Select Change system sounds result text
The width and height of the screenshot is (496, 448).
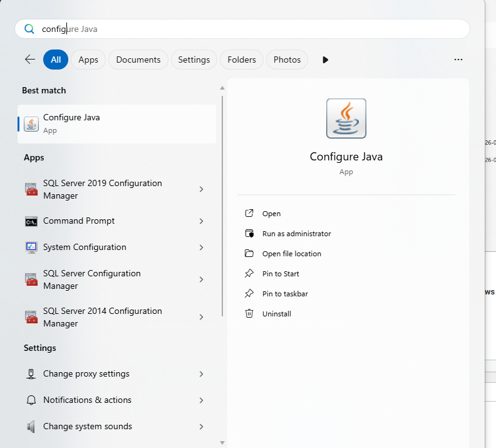88,426
